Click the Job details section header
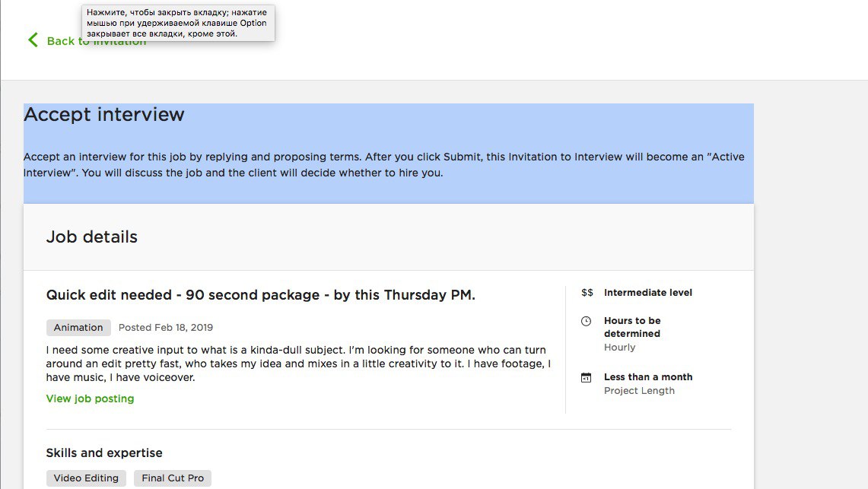The width and height of the screenshot is (868, 489). pos(92,237)
